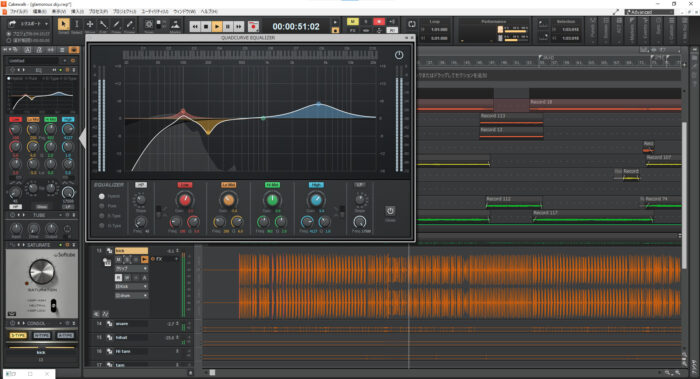The image size is (700, 379).
Task: Click the transport Play button
Action: (217, 27)
